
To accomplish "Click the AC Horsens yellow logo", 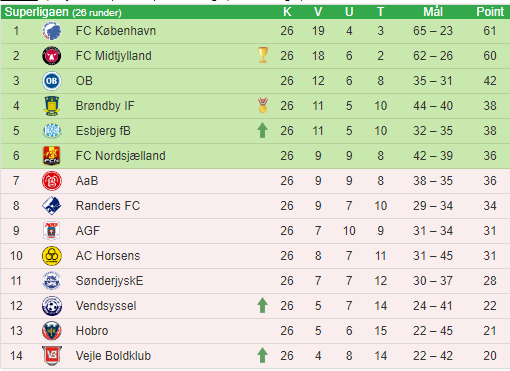I will pyautogui.click(x=52, y=256).
